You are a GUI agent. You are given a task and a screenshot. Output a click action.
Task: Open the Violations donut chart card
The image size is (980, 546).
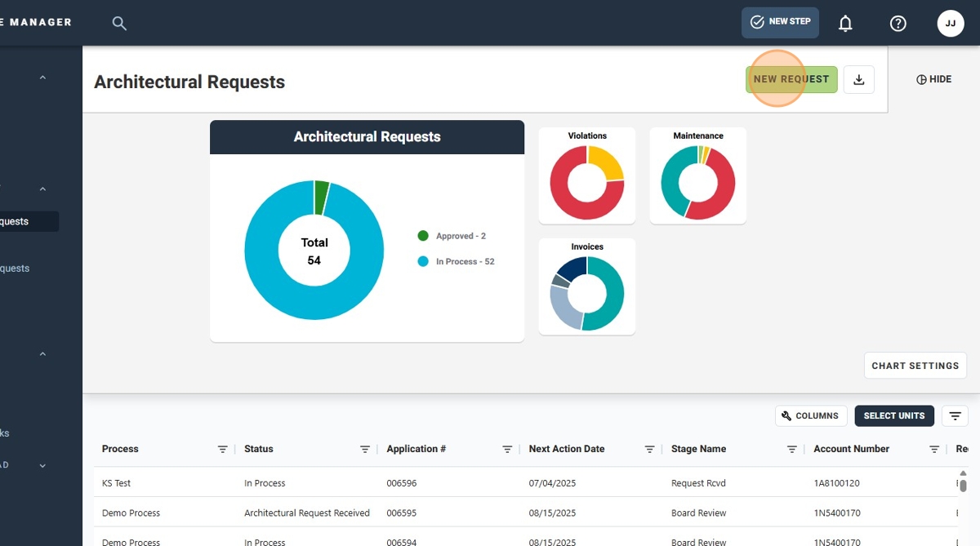click(x=587, y=175)
